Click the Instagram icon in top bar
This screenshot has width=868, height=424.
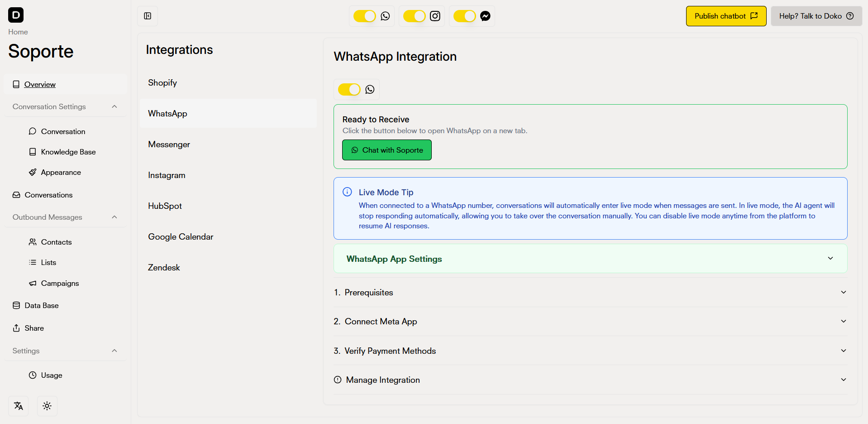(x=435, y=16)
